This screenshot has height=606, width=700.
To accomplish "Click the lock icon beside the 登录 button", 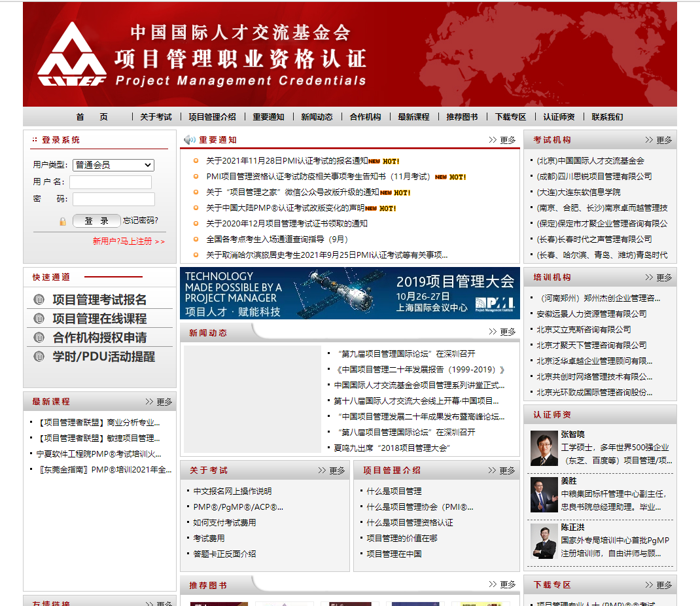I will tap(63, 221).
